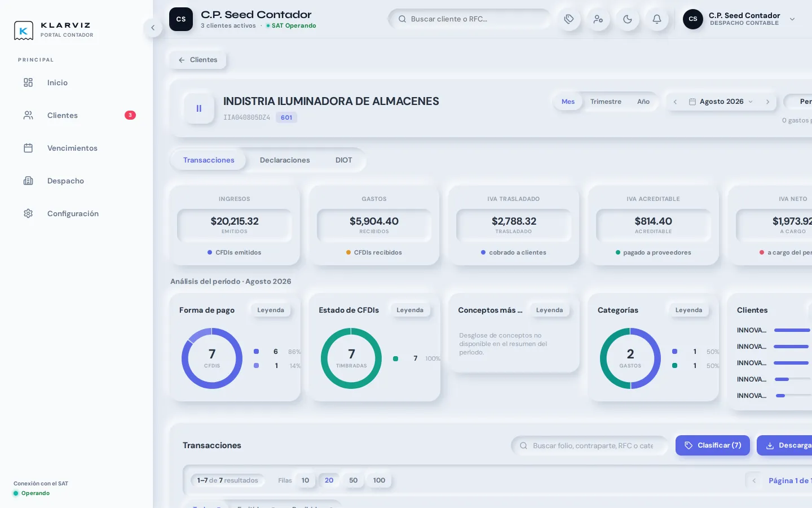812x508 pixels.
Task: Click SAT Operando status in header
Action: (x=291, y=26)
